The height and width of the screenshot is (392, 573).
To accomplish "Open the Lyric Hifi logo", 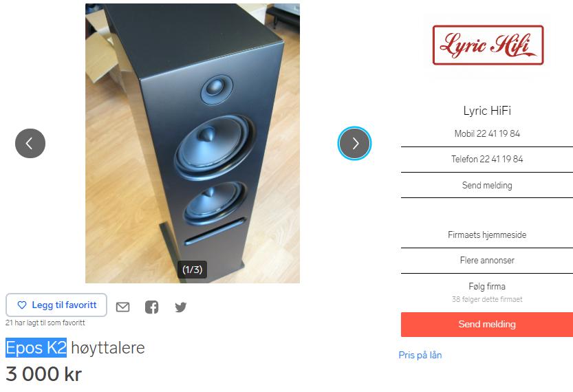I will point(488,45).
